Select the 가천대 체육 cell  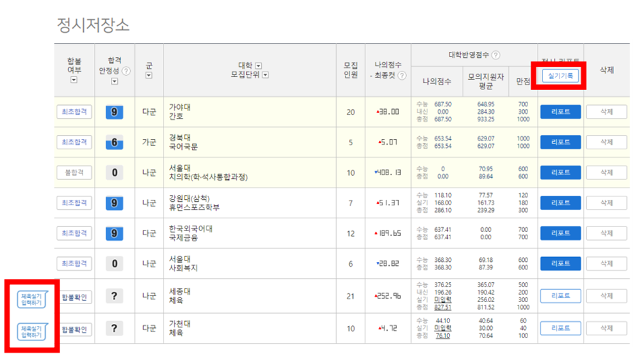coord(249,329)
